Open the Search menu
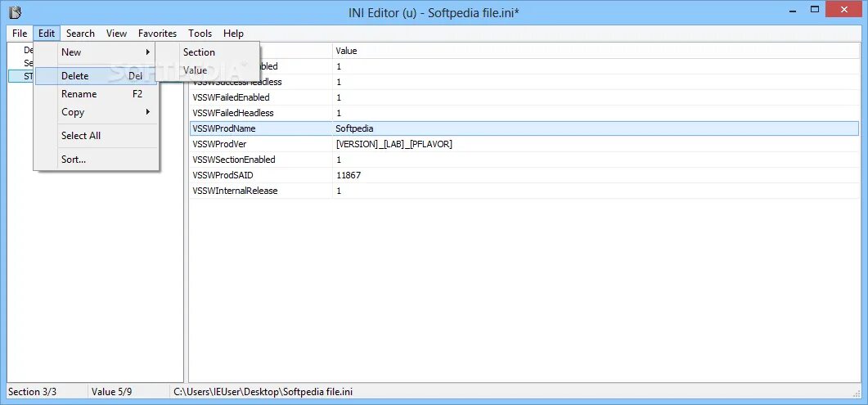The width and height of the screenshot is (868, 405). 80,34
